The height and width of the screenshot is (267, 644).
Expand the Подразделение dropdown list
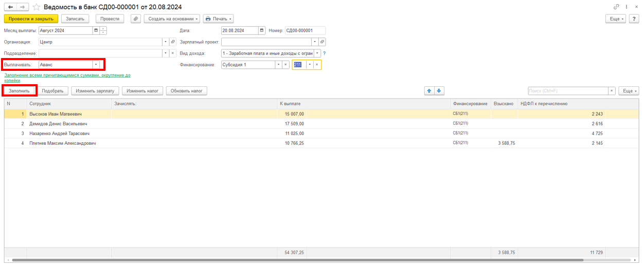[166, 53]
